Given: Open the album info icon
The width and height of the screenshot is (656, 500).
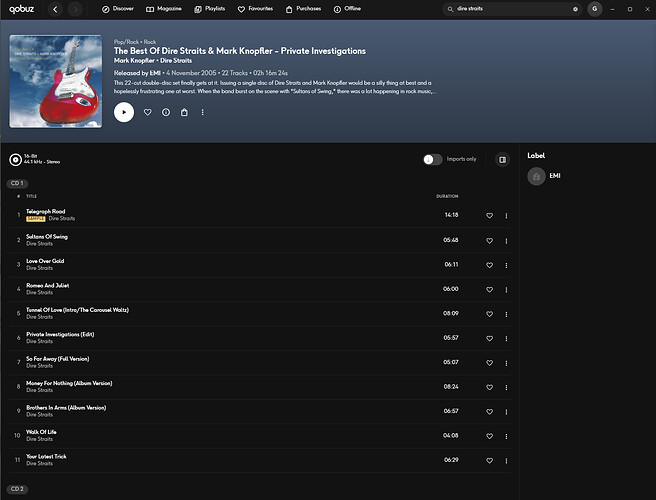Looking at the screenshot, I should [x=166, y=112].
